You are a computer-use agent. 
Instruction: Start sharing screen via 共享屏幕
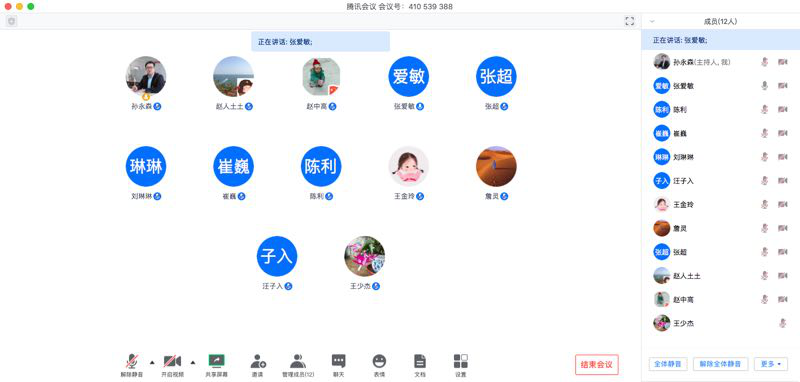216,361
